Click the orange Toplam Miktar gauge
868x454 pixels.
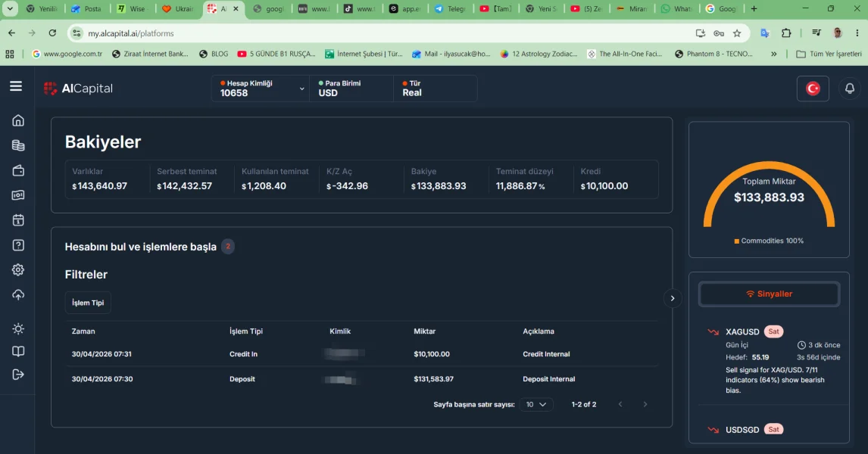click(x=769, y=194)
